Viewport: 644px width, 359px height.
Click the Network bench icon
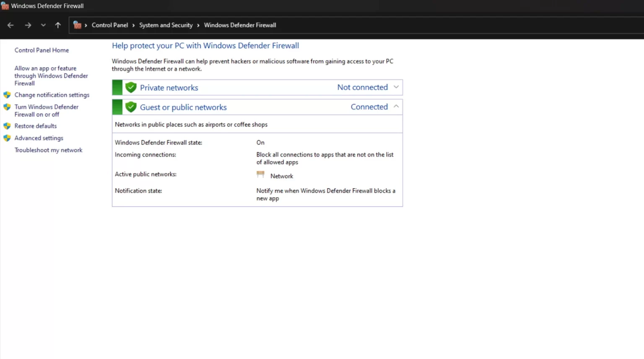click(x=260, y=174)
